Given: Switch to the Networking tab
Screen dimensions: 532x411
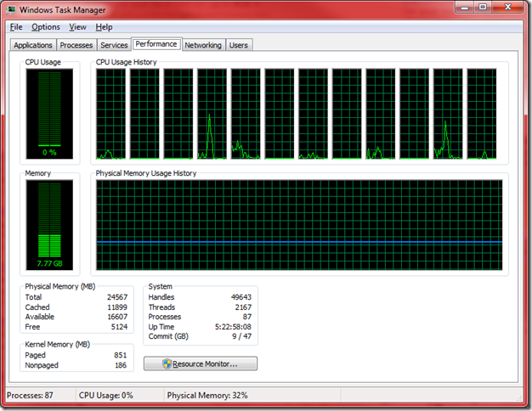Looking at the screenshot, I should (203, 45).
